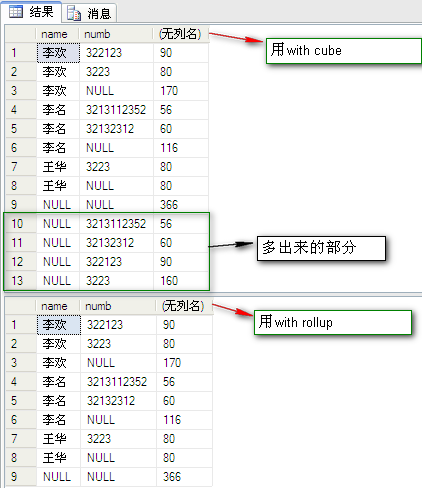Select value 170 in cube grid row 3

click(181, 91)
